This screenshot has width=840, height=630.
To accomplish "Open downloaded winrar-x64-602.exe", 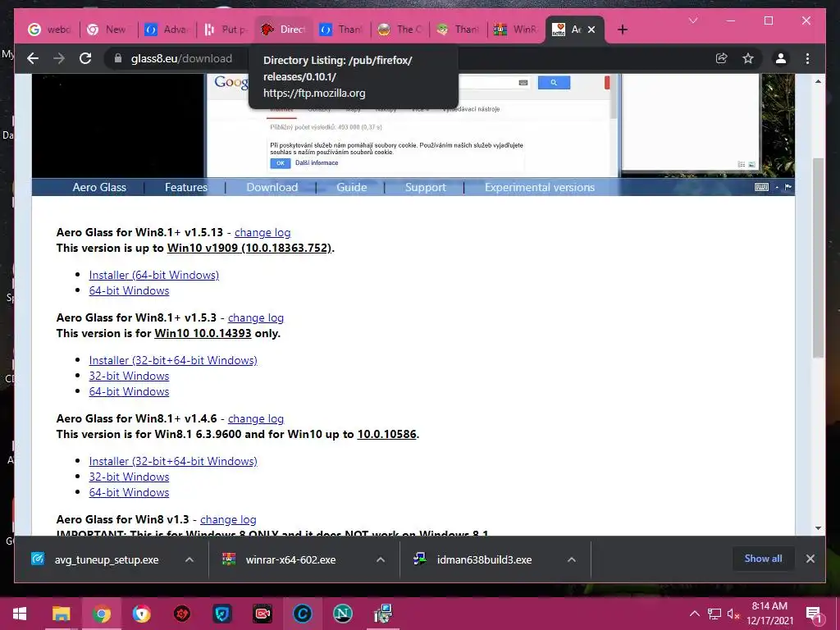I will pos(291,559).
